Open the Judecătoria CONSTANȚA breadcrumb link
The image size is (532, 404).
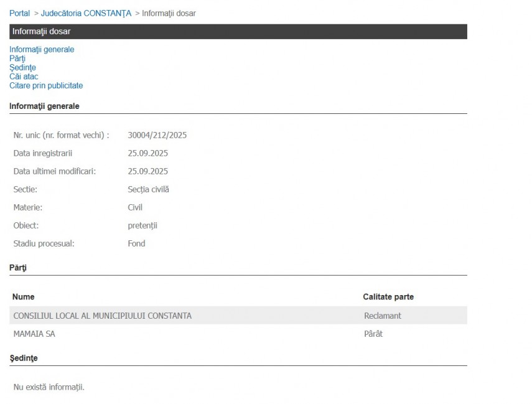coord(86,13)
